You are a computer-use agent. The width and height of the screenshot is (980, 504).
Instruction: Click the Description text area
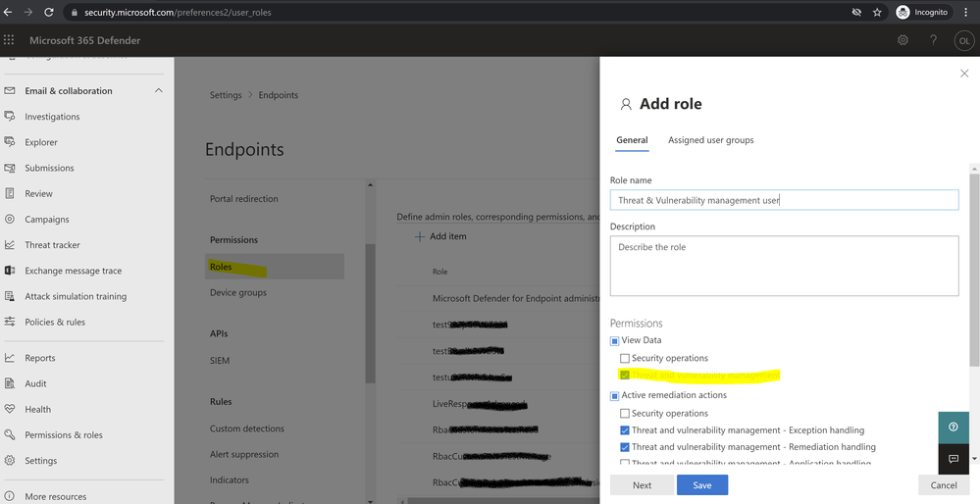[785, 266]
